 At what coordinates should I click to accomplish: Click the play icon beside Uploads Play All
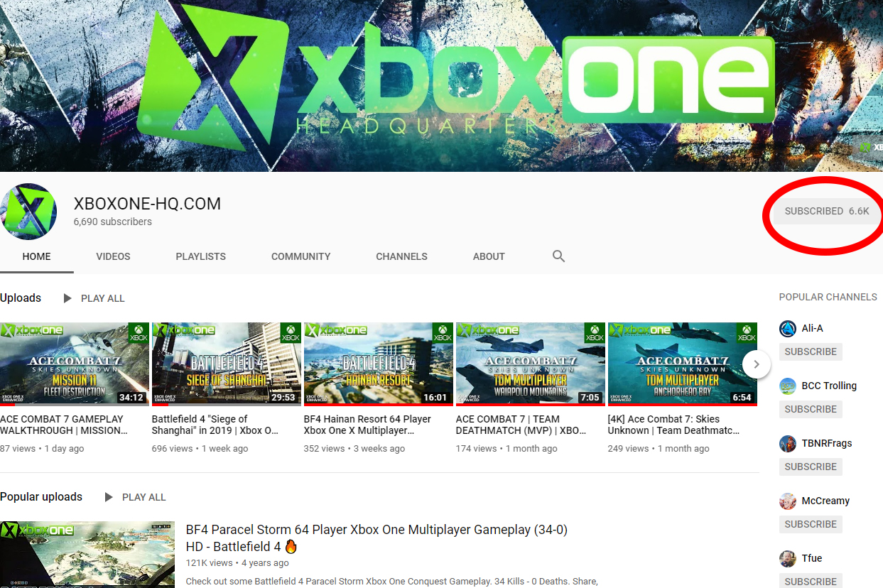[x=67, y=298]
